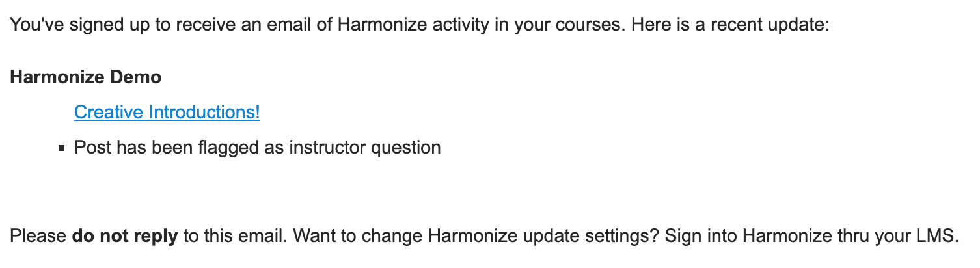Click "to this email" in the footer
The height and width of the screenshot is (268, 980).
point(233,236)
